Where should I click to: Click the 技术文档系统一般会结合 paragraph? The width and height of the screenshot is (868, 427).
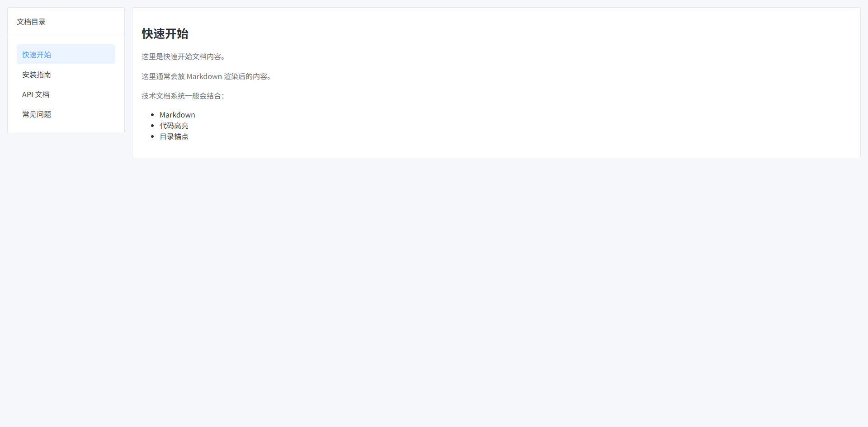(x=183, y=96)
